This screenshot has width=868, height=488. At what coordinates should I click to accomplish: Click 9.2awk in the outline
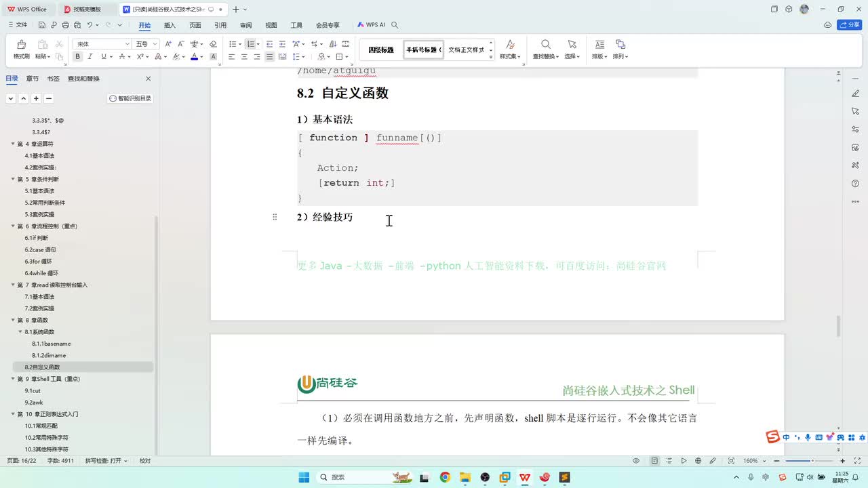click(x=34, y=403)
